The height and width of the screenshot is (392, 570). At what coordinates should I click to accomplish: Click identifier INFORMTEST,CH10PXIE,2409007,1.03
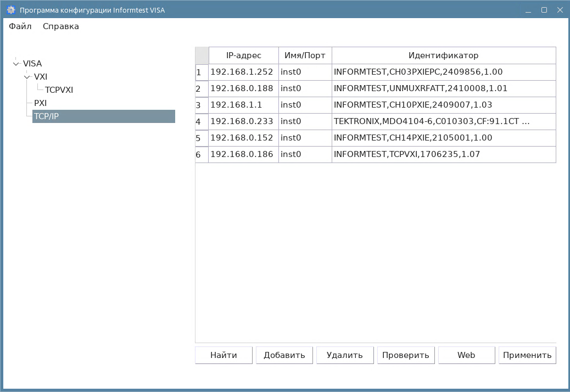444,105
